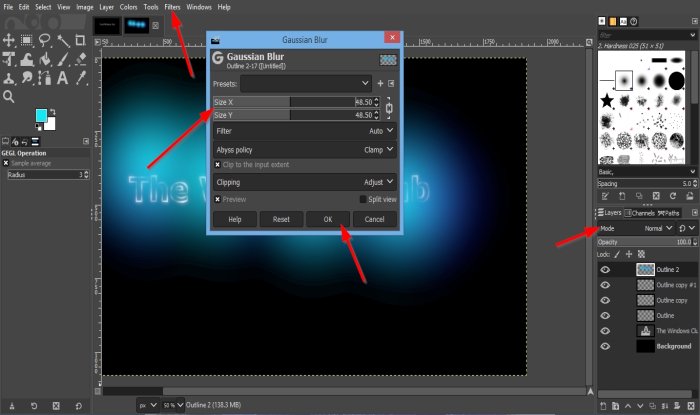
Task: Swap foreground and background colors
Action: tap(53, 112)
